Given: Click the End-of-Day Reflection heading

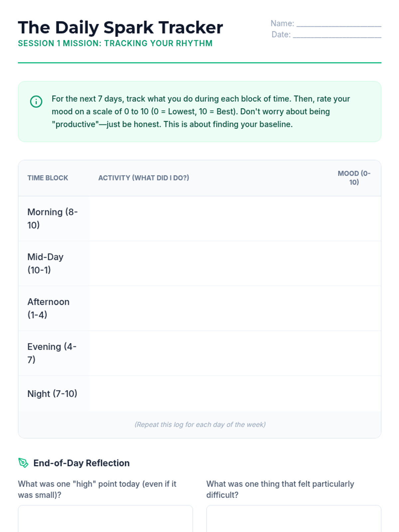Looking at the screenshot, I should click(x=81, y=463).
